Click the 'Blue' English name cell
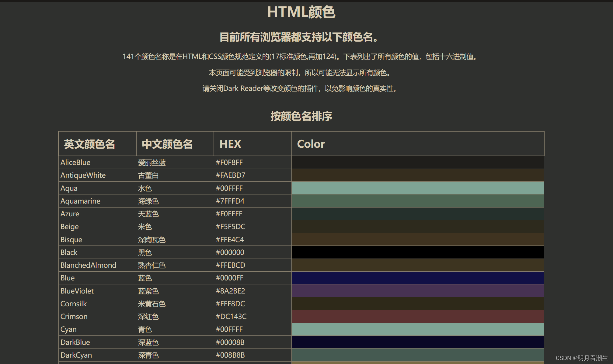 tap(97, 278)
